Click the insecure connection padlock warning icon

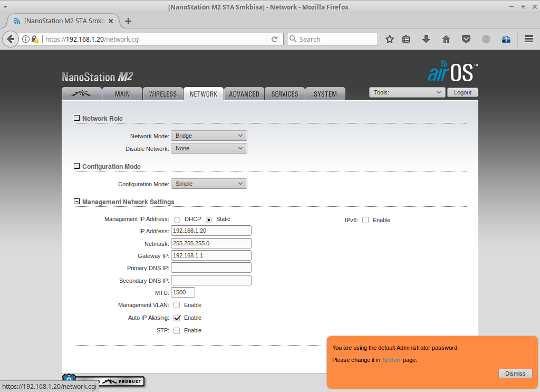[35, 39]
